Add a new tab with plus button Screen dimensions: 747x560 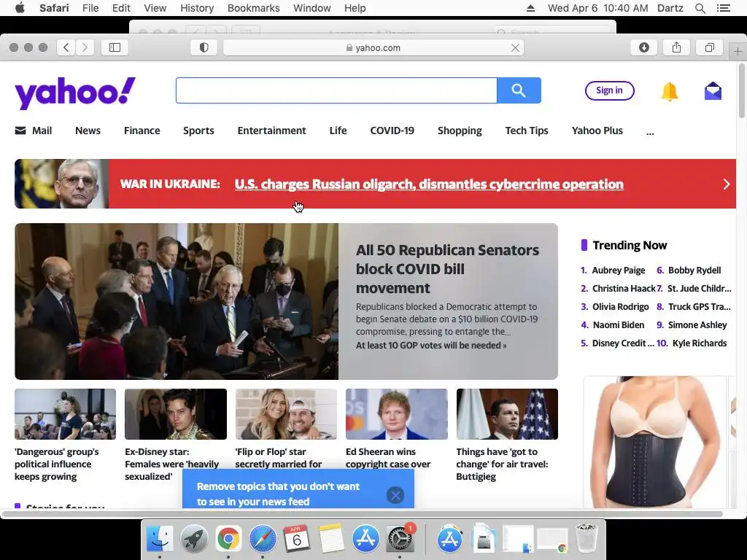pos(738,51)
